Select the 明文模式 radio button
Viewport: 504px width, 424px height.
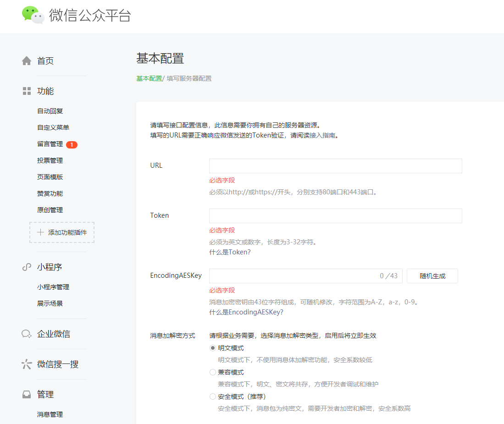click(x=213, y=348)
